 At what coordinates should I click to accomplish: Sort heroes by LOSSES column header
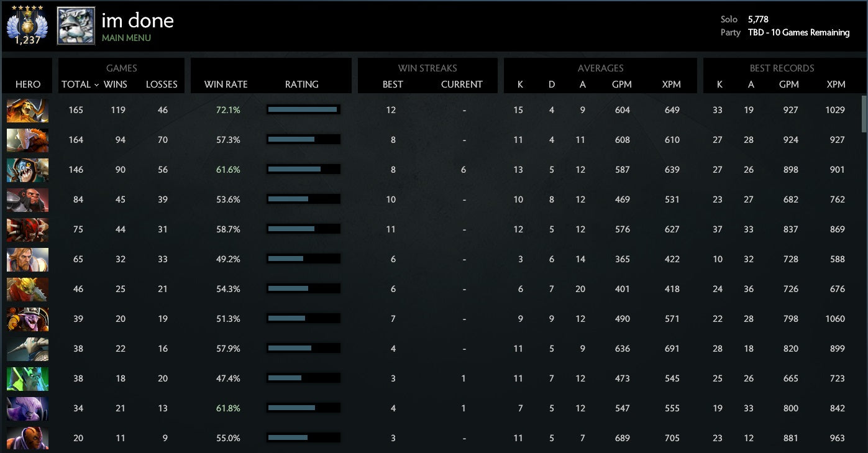[x=162, y=85]
